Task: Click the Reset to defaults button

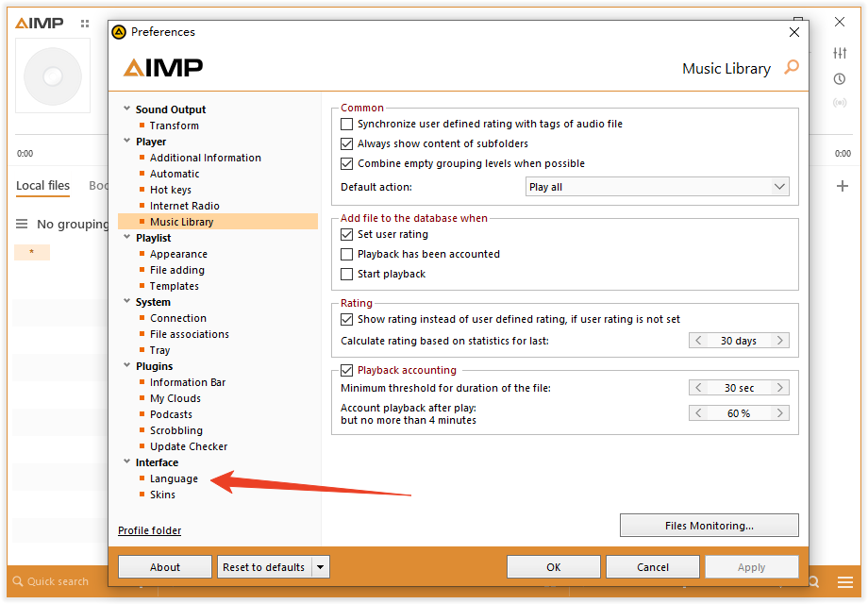Action: (264, 567)
